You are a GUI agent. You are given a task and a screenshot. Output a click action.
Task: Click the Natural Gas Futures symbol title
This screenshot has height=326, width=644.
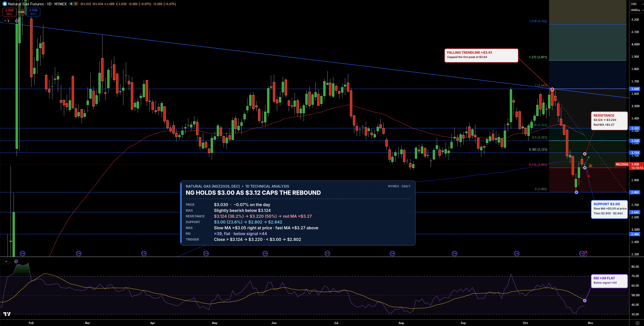37,4
